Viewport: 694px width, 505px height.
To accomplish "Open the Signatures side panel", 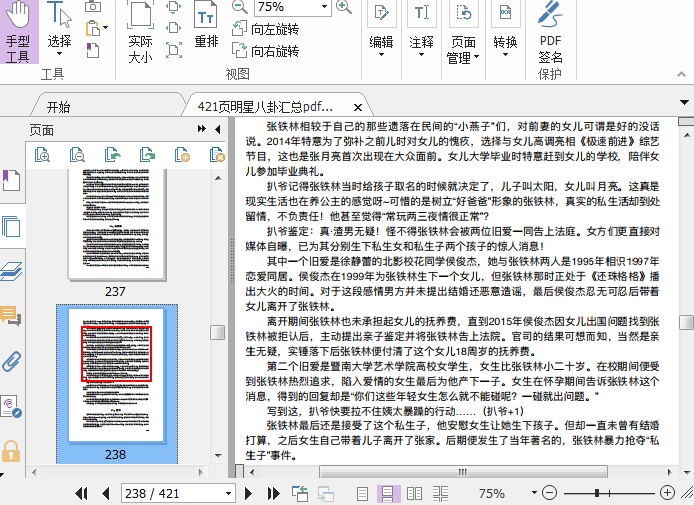I will coord(11,406).
